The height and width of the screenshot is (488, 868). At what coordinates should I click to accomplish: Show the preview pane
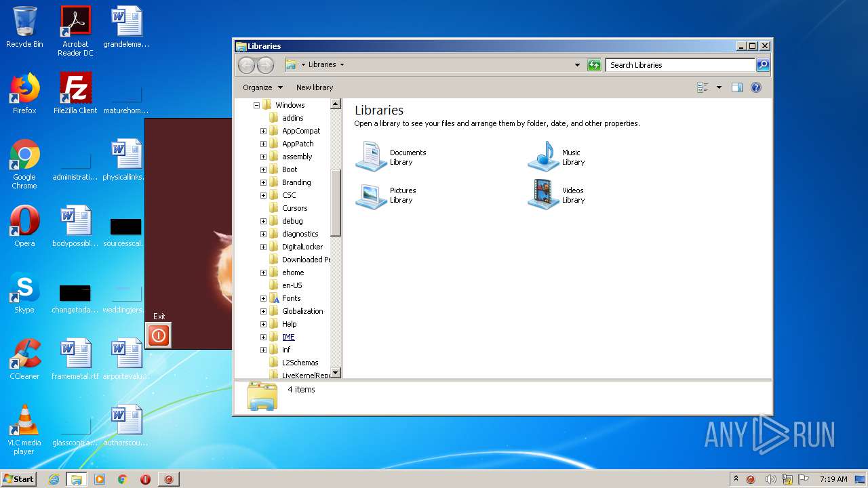point(737,87)
